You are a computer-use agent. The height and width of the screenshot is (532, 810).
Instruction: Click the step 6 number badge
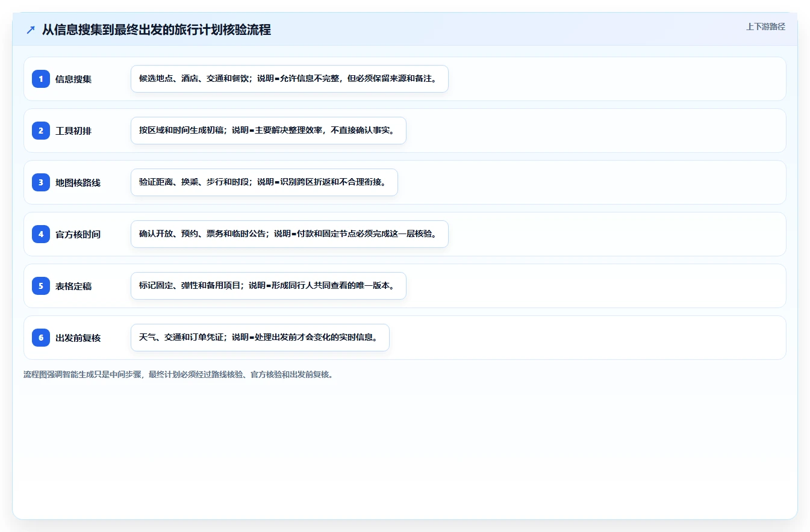41,338
